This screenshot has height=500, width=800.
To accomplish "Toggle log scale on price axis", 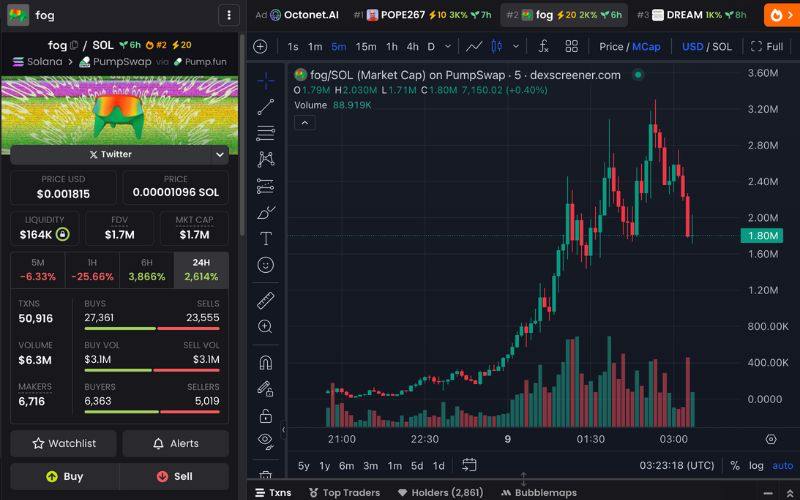I will 756,465.
